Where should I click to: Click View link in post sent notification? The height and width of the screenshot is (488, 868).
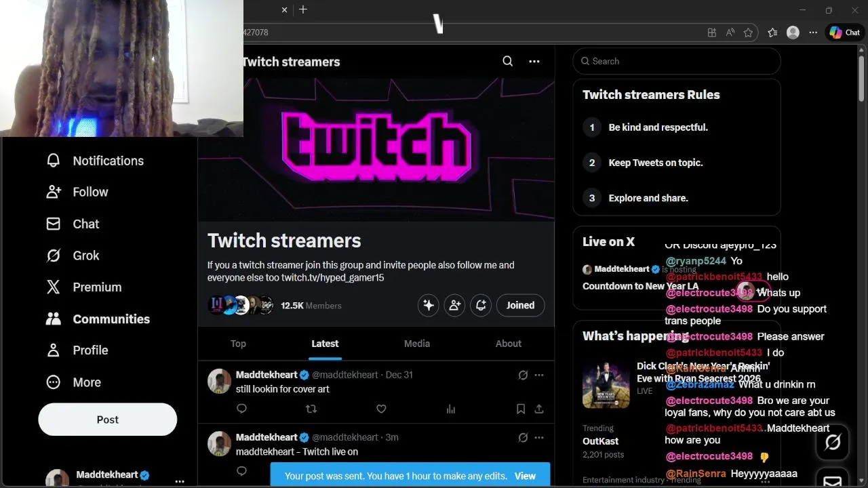pyautogui.click(x=525, y=476)
